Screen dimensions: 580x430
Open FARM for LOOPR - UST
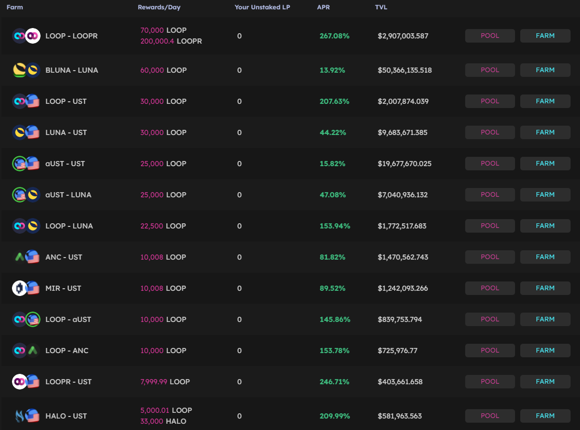(x=545, y=382)
